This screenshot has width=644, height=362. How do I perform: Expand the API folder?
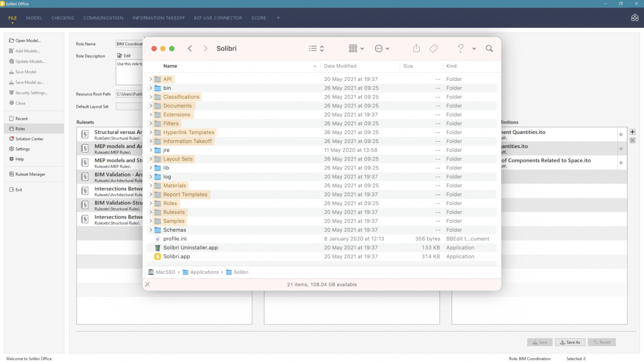click(x=151, y=79)
